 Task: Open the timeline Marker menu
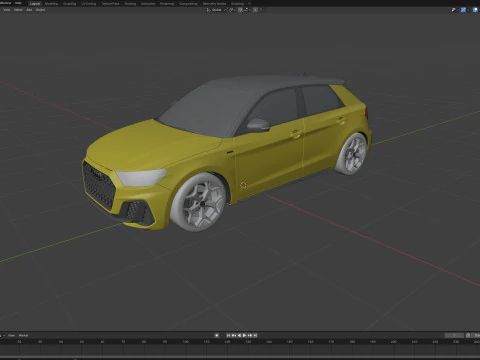pyautogui.click(x=23, y=335)
